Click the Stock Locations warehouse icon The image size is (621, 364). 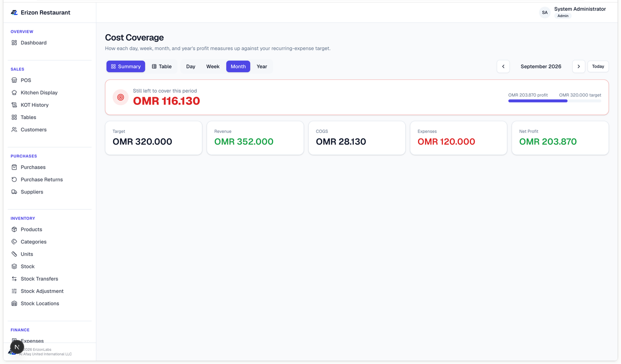pyautogui.click(x=14, y=303)
